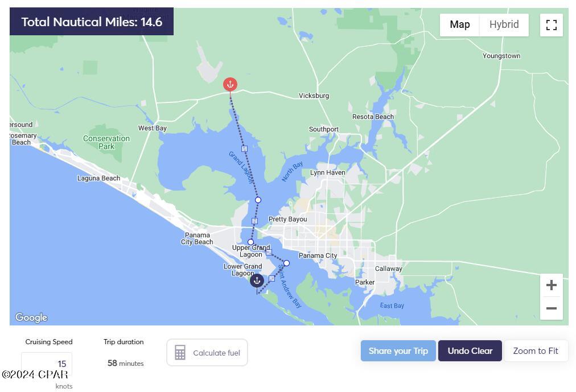The image size is (576, 392).
Task: Zoom out of the map
Action: pyautogui.click(x=551, y=308)
